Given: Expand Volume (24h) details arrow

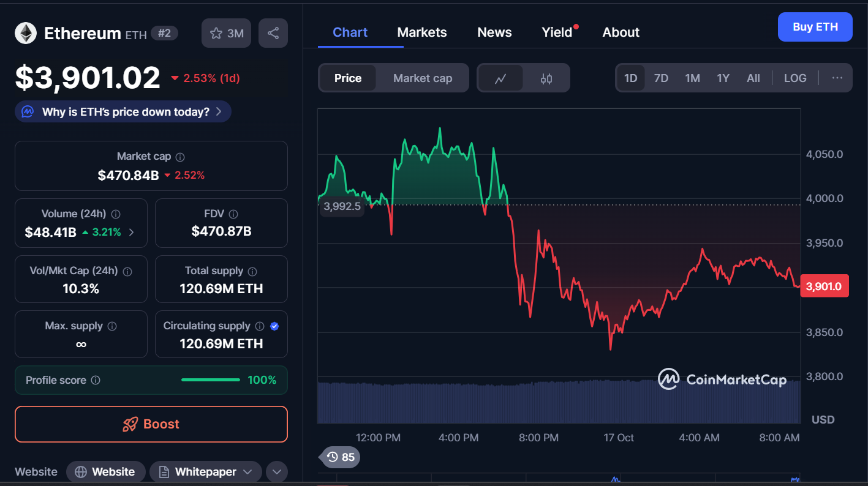Looking at the screenshot, I should coord(132,233).
